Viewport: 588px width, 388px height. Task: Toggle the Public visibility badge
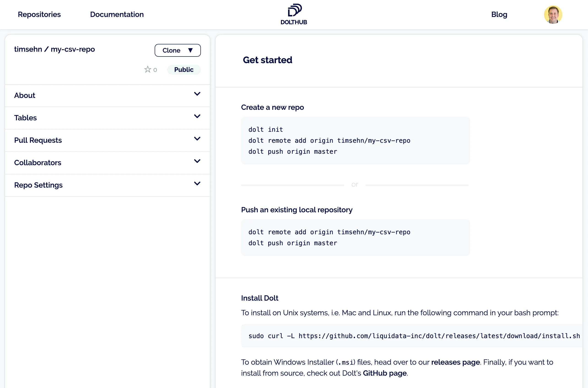(184, 70)
